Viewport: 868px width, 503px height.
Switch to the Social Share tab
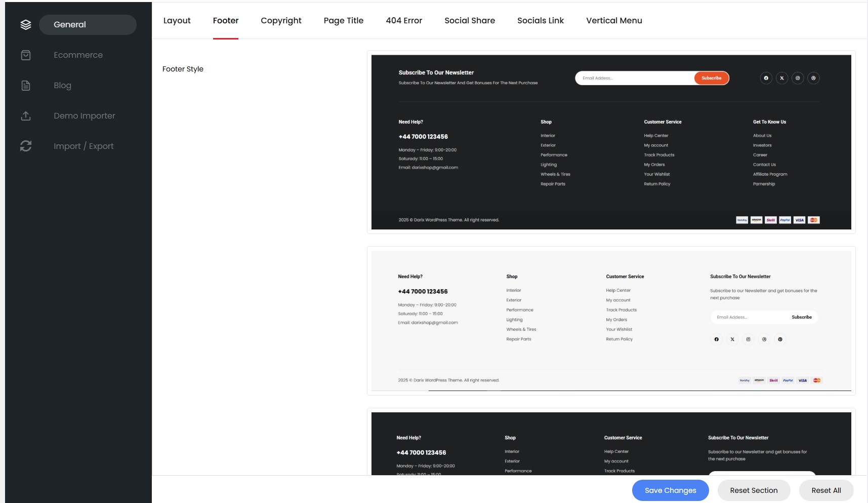470,20
